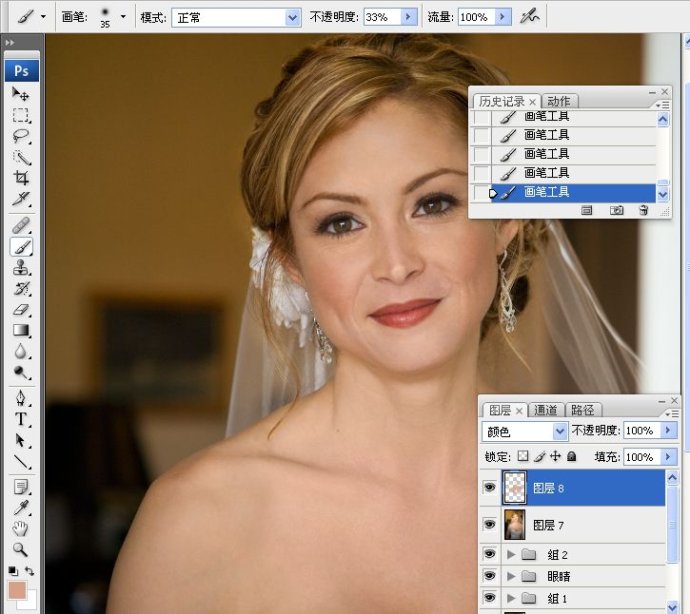Hide layer 图层 7 eye icon
This screenshot has width=690, height=614.
click(x=489, y=524)
